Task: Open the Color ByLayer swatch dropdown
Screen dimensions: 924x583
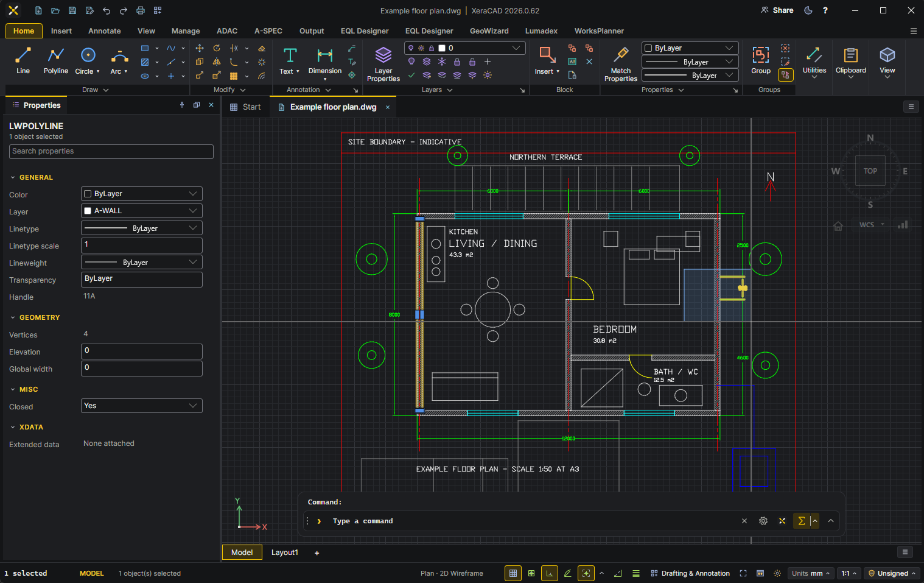Action: point(142,194)
